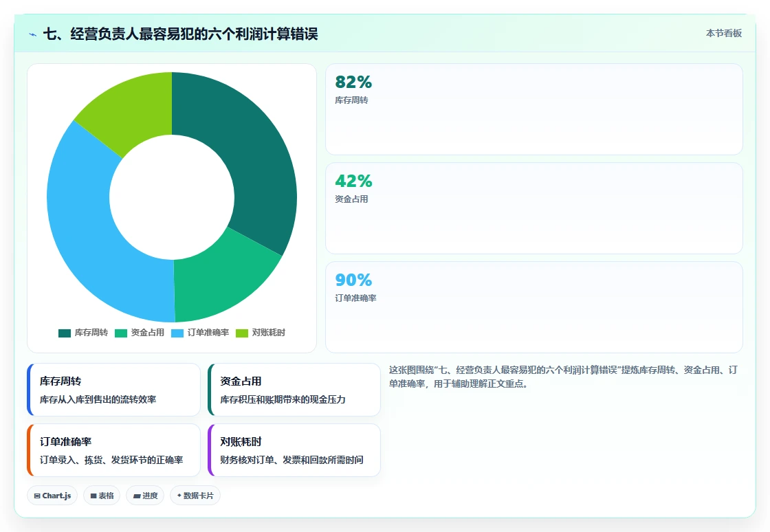Open the 对账耗时 definition card heading
770x532 pixels.
click(241, 442)
